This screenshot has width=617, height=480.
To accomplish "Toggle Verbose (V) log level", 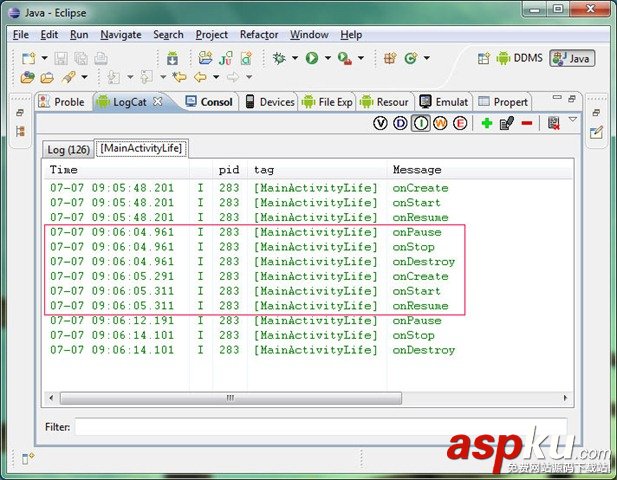I will (380, 124).
